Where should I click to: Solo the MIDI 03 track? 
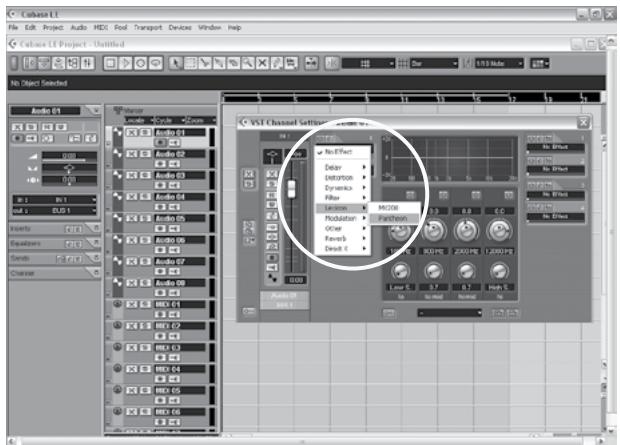[x=145, y=347]
